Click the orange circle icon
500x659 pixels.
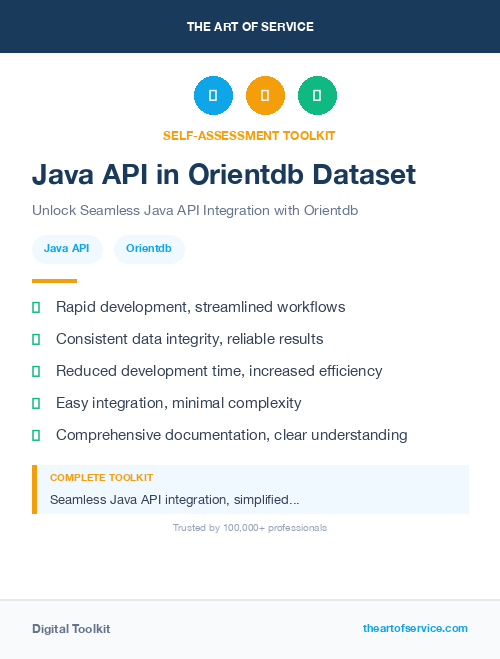(265, 95)
